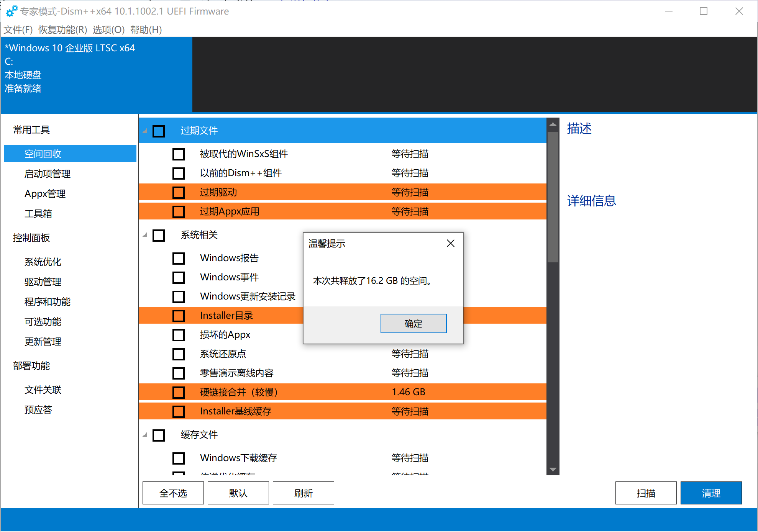Click the list scrollbar up arrow
Image resolution: width=758 pixels, height=532 pixels.
click(553, 124)
